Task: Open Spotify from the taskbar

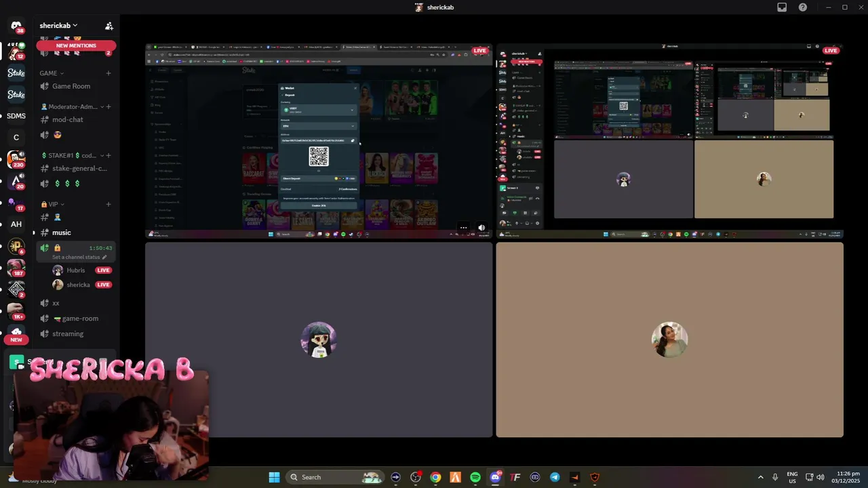Action: [475, 477]
